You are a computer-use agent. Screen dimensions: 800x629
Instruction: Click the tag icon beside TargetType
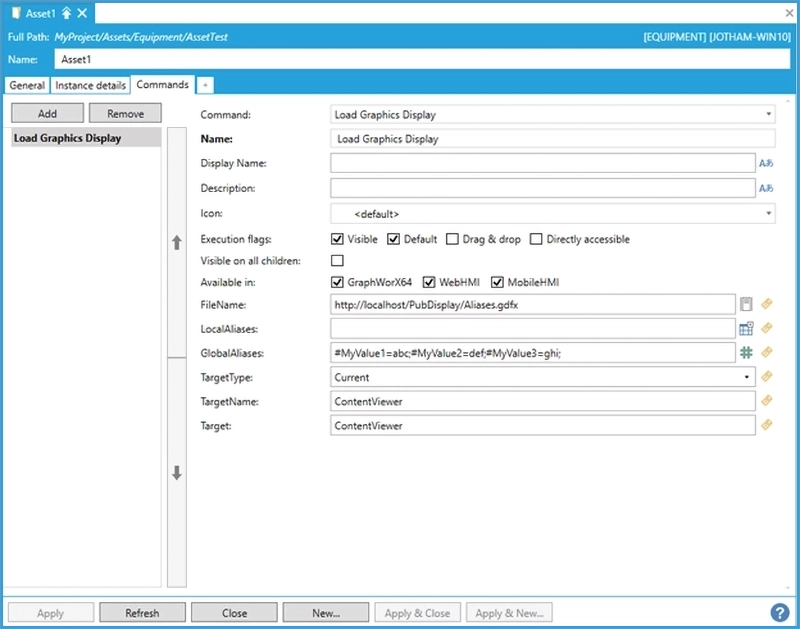tap(767, 377)
